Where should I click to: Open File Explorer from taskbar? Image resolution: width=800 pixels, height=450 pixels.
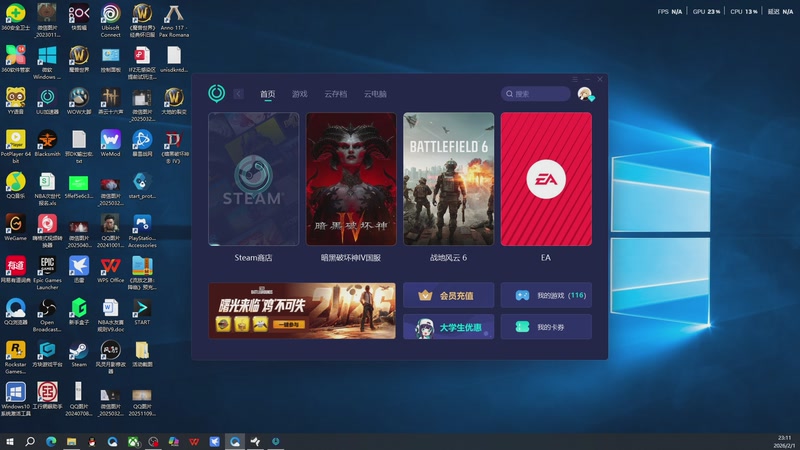[x=71, y=441]
